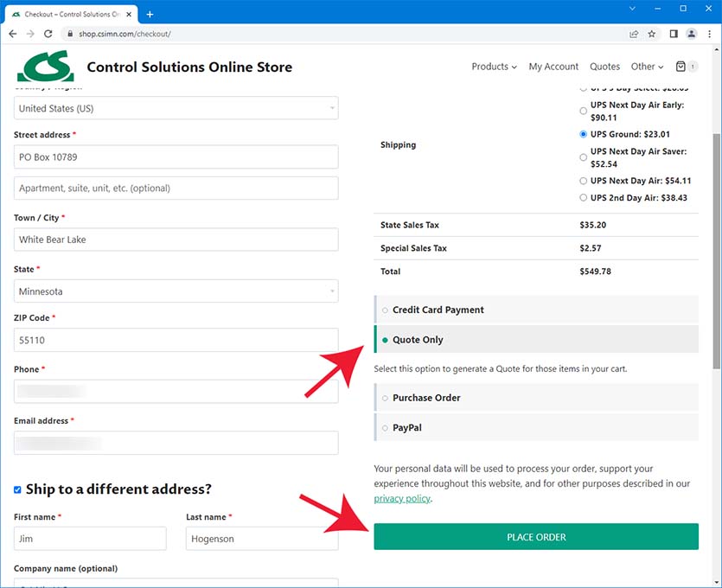
Task: Select UPS Next Day Air Early shipping
Action: tap(583, 111)
